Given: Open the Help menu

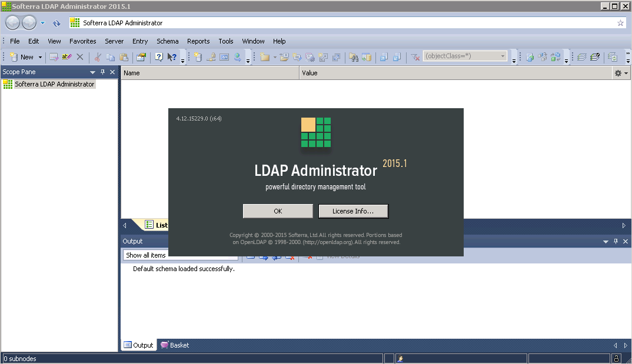Looking at the screenshot, I should tap(279, 41).
